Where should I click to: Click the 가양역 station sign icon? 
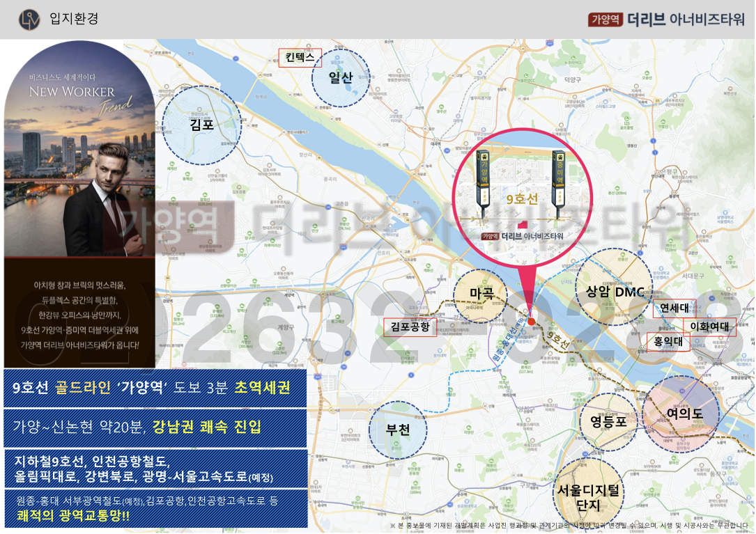pyautogui.click(x=484, y=184)
